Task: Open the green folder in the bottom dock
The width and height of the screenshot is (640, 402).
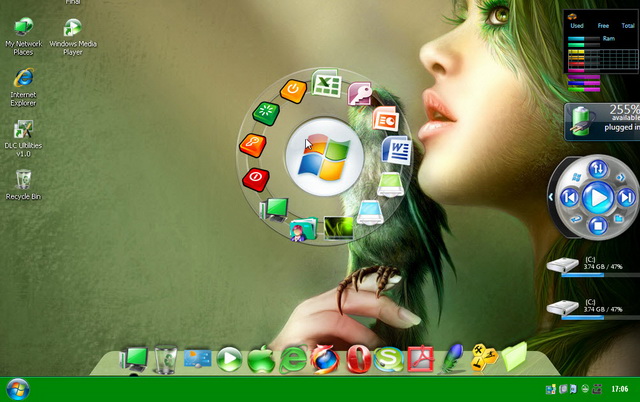Action: 514,357
